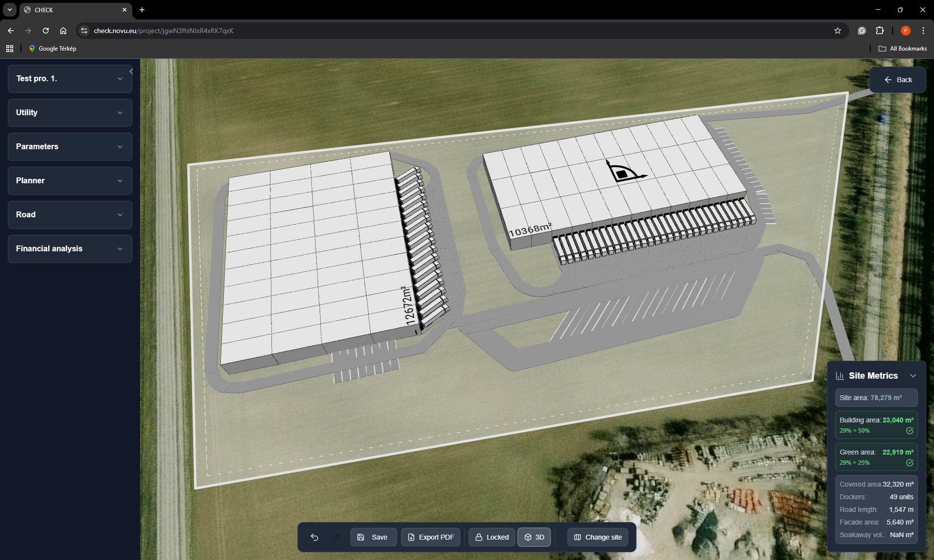The image size is (934, 560).
Task: Expand the Planner section
Action: tap(70, 181)
